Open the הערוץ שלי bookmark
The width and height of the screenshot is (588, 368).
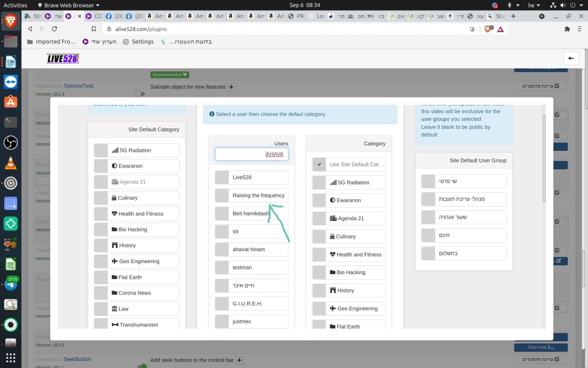pos(99,41)
